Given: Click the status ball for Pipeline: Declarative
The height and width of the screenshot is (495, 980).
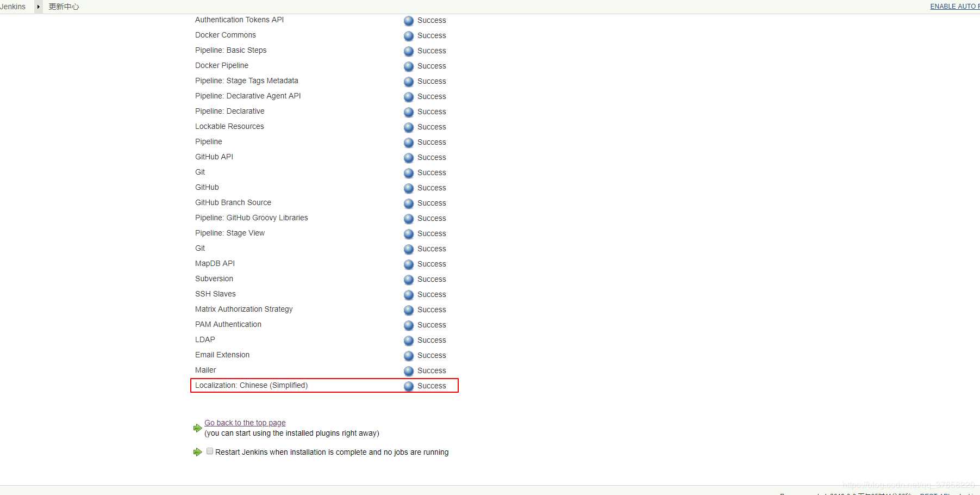Looking at the screenshot, I should (409, 112).
